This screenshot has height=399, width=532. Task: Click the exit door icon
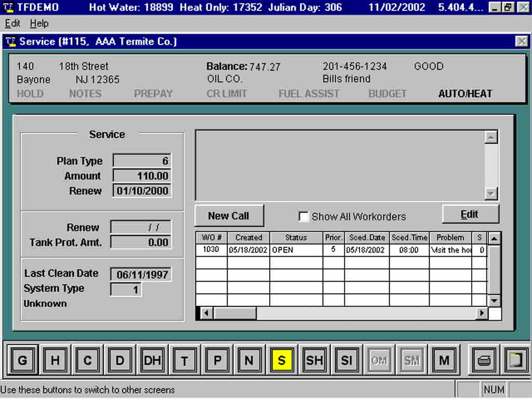click(515, 360)
